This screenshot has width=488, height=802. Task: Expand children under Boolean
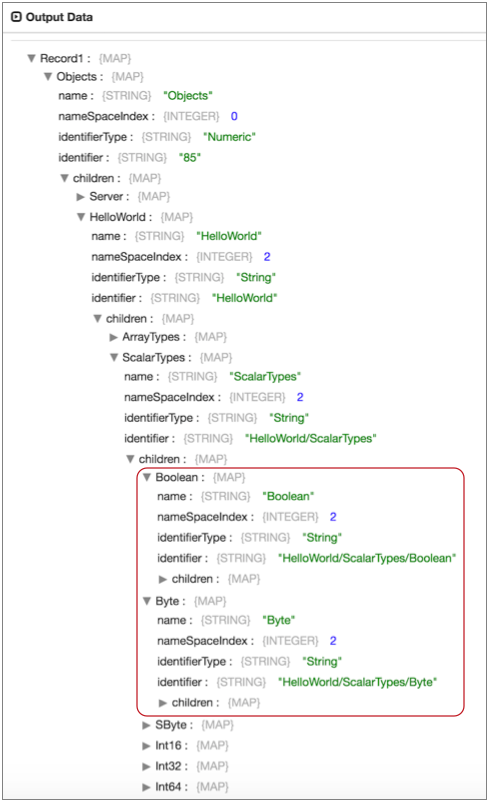(x=163, y=579)
